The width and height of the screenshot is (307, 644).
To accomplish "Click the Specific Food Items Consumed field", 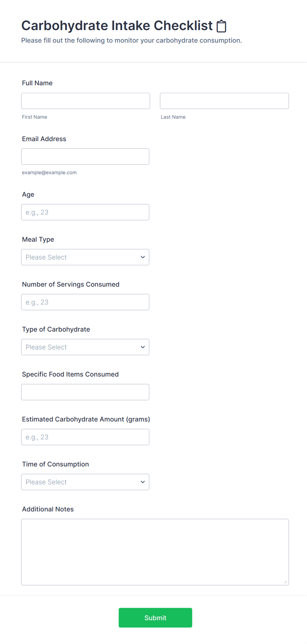I will point(85,392).
